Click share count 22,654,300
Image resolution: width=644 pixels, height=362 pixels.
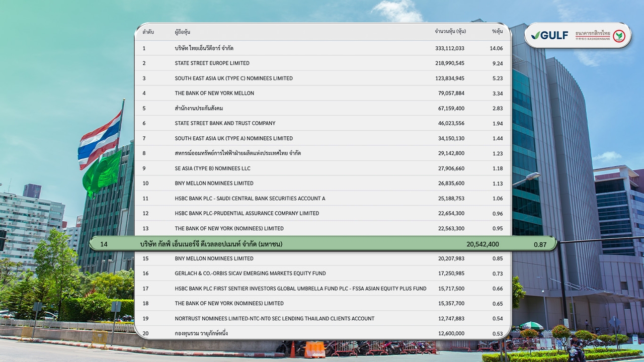point(451,213)
